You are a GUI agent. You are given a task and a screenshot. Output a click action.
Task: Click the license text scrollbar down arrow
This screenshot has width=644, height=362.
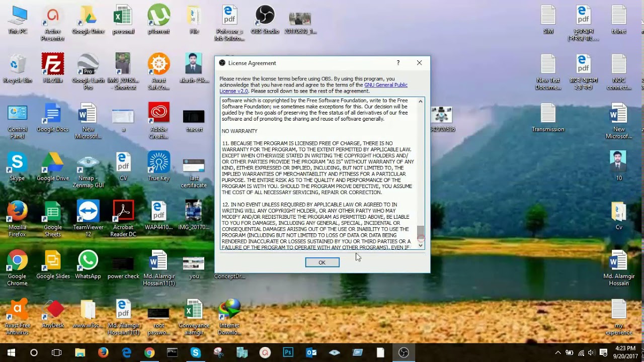pos(421,245)
